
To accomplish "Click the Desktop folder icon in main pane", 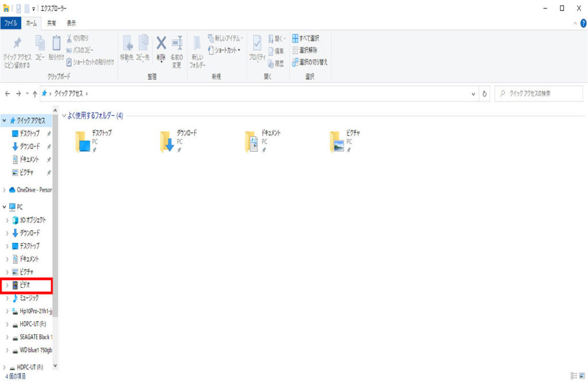I will 84,143.
